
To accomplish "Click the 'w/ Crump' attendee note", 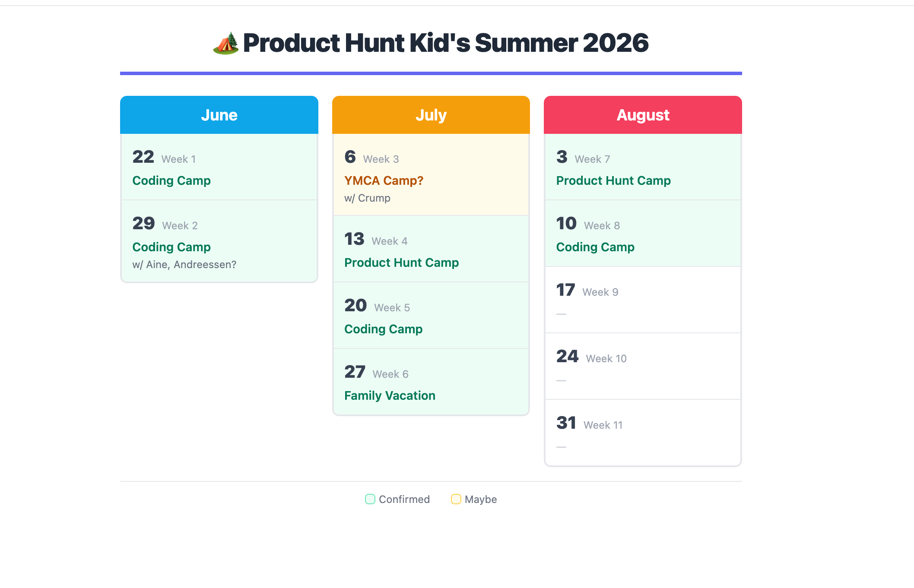I will click(367, 198).
